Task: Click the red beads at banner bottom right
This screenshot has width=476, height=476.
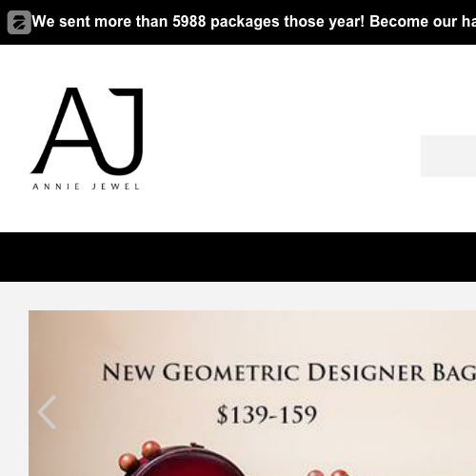Action: click(x=327, y=473)
